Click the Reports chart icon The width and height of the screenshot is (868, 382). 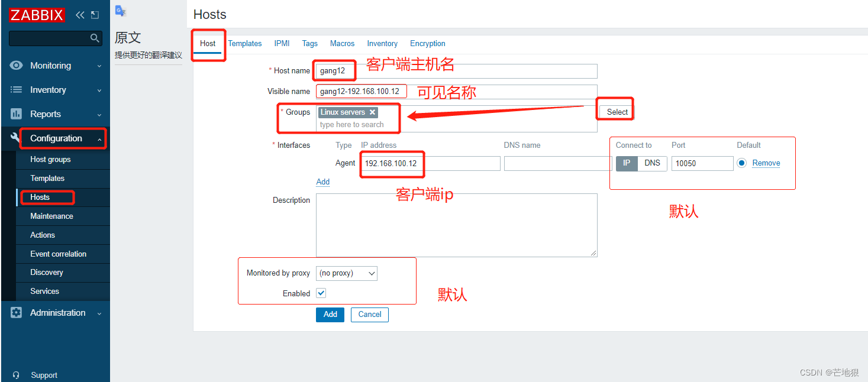pos(17,114)
